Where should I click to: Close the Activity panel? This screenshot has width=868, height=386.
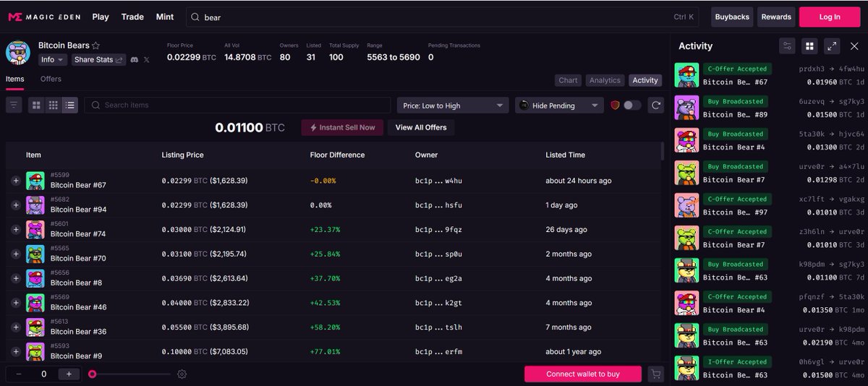tap(854, 46)
